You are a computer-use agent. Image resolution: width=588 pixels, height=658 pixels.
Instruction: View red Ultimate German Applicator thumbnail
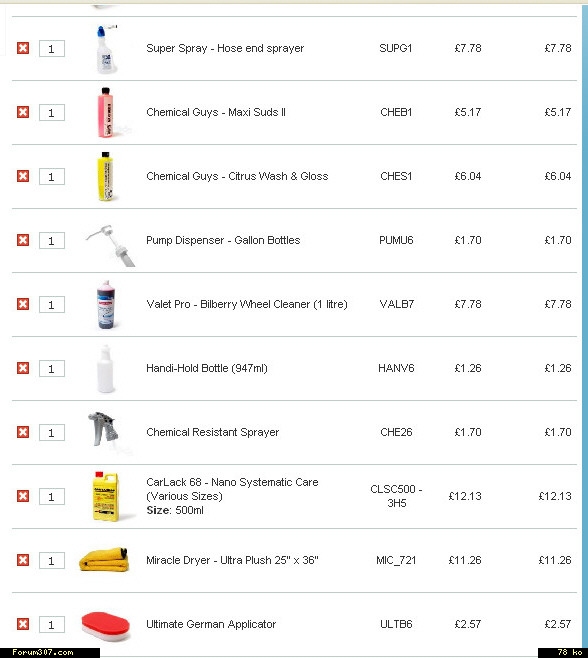click(105, 626)
